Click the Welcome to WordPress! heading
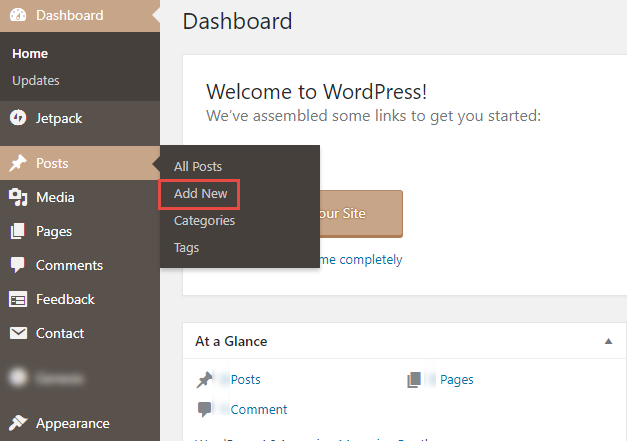The width and height of the screenshot is (627, 441). coord(316,92)
